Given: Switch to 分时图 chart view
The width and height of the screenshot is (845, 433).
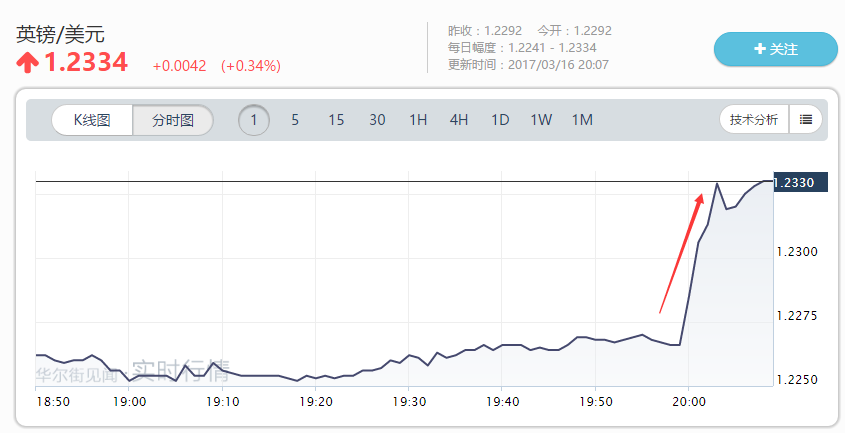Looking at the screenshot, I should pos(173,120).
